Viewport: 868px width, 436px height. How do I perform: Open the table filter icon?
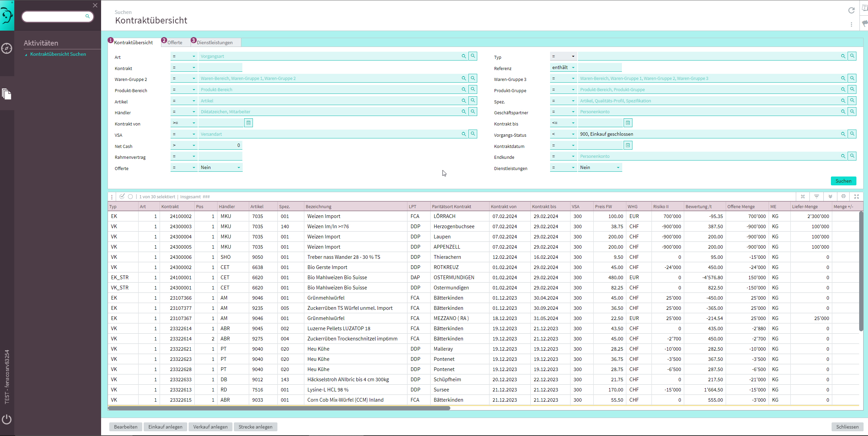(x=817, y=197)
